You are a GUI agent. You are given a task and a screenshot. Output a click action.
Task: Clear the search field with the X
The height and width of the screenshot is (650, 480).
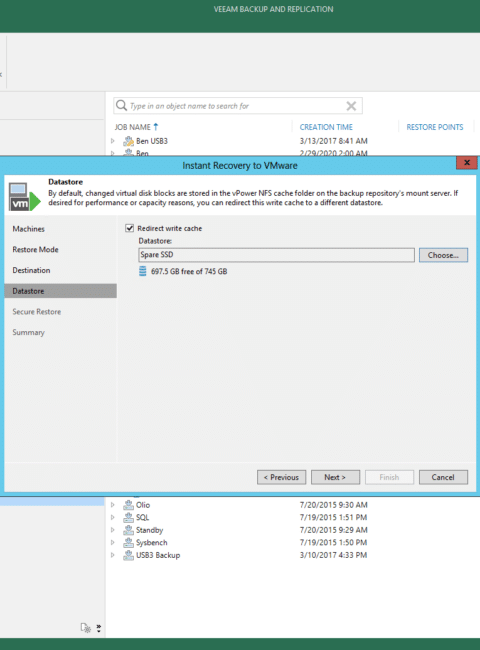tap(351, 106)
